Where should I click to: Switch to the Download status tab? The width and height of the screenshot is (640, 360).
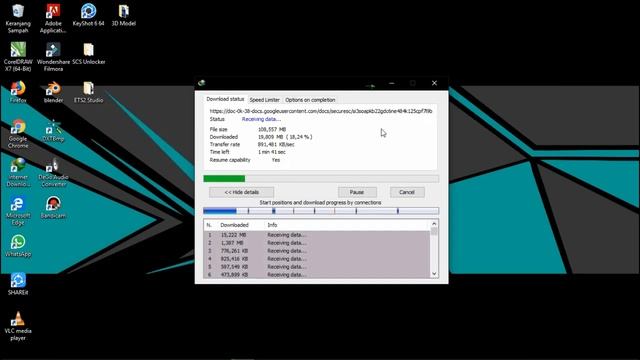(225, 99)
